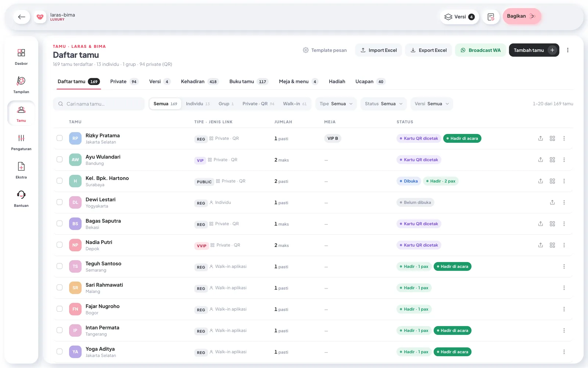Open Dasbor in the sidebar

(x=21, y=57)
